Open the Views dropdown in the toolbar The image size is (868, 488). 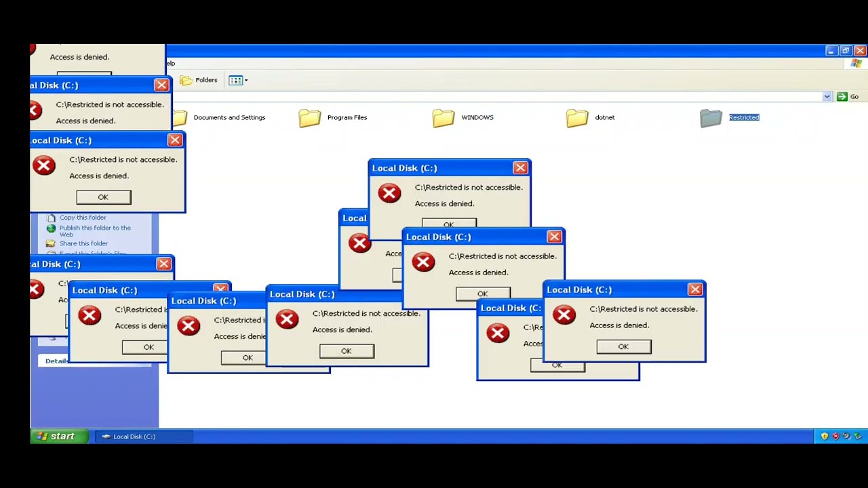click(238, 80)
